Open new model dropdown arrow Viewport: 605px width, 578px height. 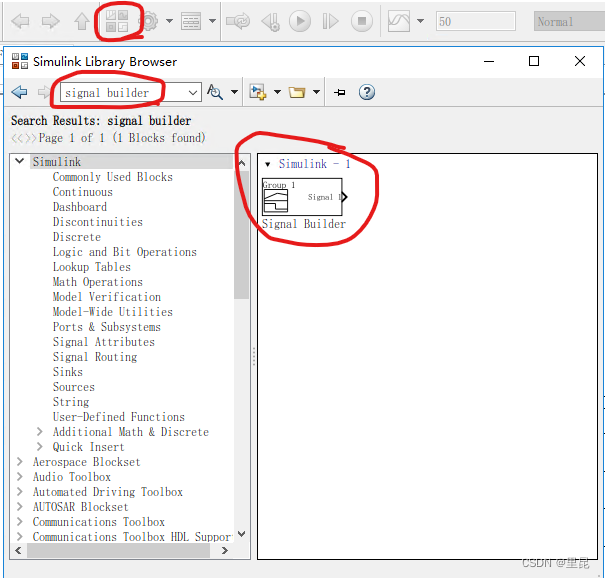277,92
